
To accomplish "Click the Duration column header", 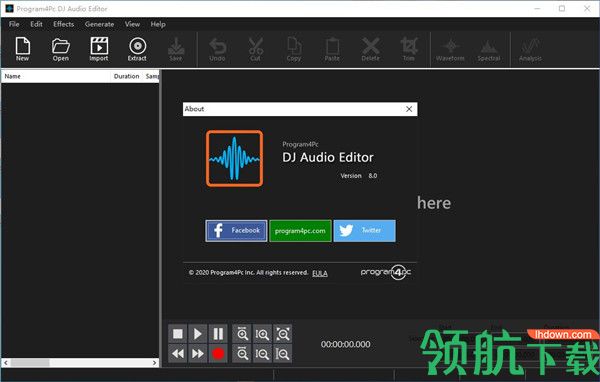I will pyautogui.click(x=127, y=76).
